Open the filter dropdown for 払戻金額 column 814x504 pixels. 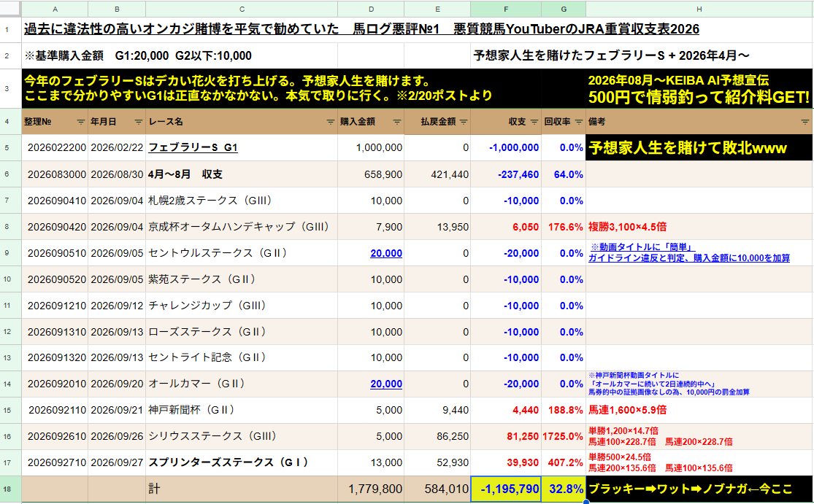pyautogui.click(x=463, y=122)
